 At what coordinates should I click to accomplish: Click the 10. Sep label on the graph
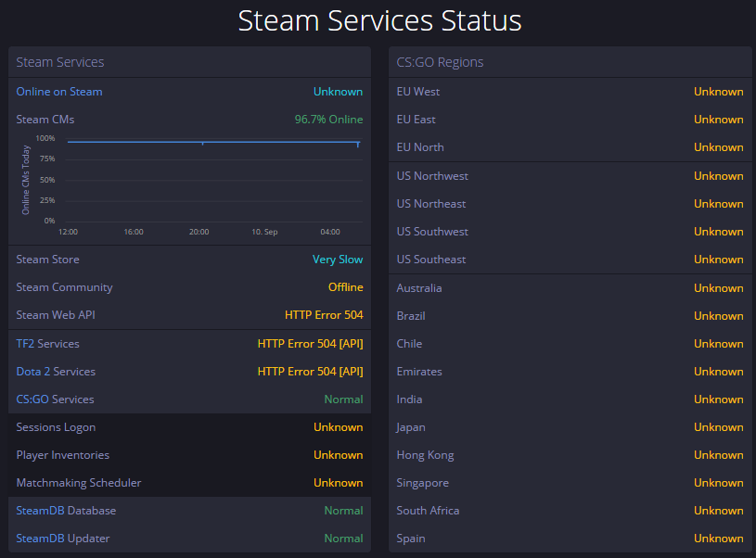(x=264, y=232)
